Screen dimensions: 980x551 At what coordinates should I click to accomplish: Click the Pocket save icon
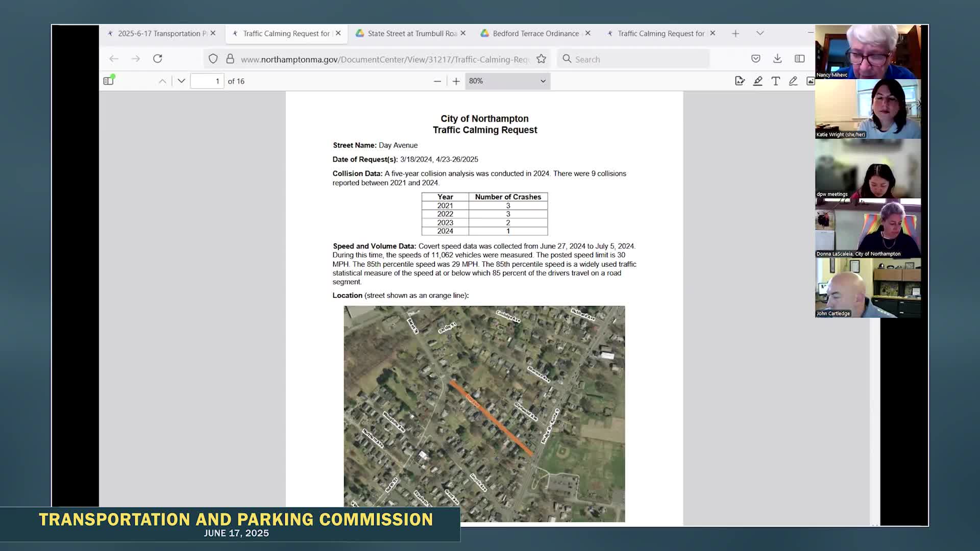756,59
